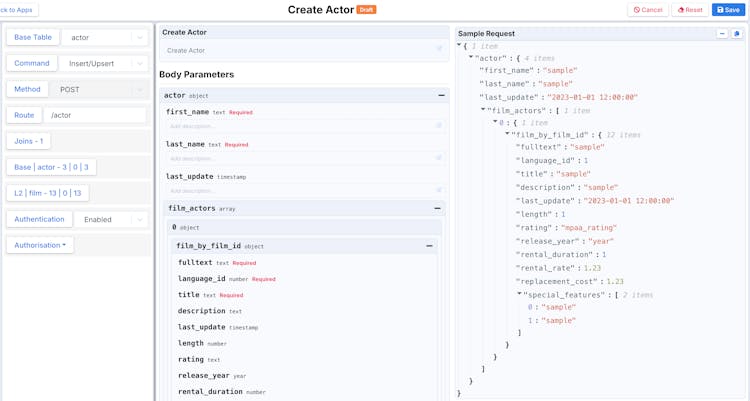Collapse the "film_actors" node in JSON tree
The height and width of the screenshot is (401, 750).
click(483, 110)
